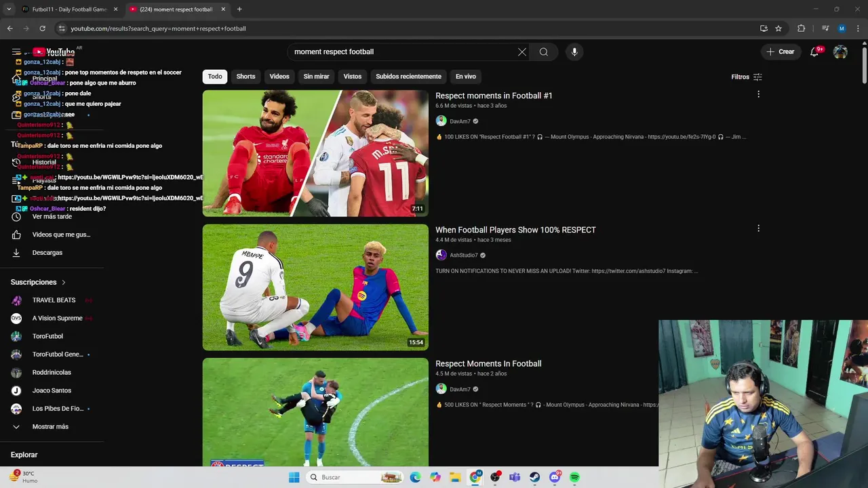Click the Chrome address bar URL
868x488 pixels.
(x=158, y=28)
